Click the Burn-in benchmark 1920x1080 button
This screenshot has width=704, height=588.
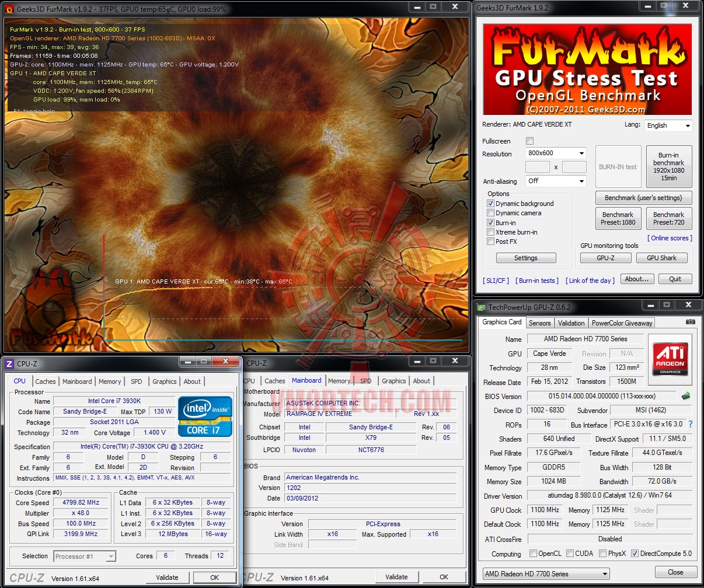pyautogui.click(x=669, y=166)
